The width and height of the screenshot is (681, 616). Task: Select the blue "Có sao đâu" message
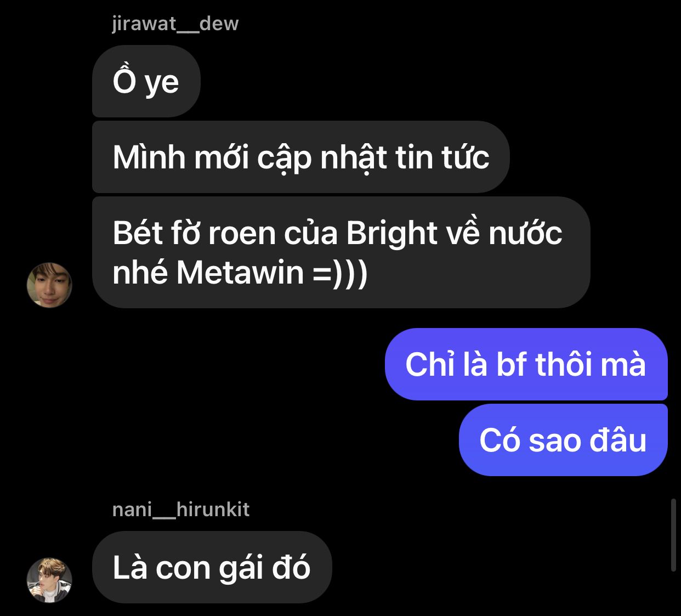click(x=563, y=440)
